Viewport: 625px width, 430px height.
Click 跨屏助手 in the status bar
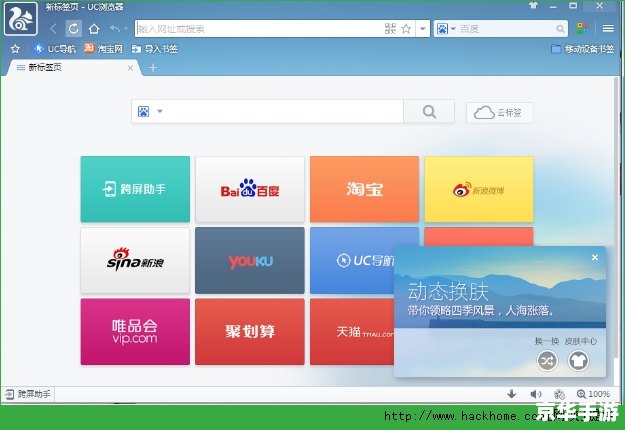[28, 395]
